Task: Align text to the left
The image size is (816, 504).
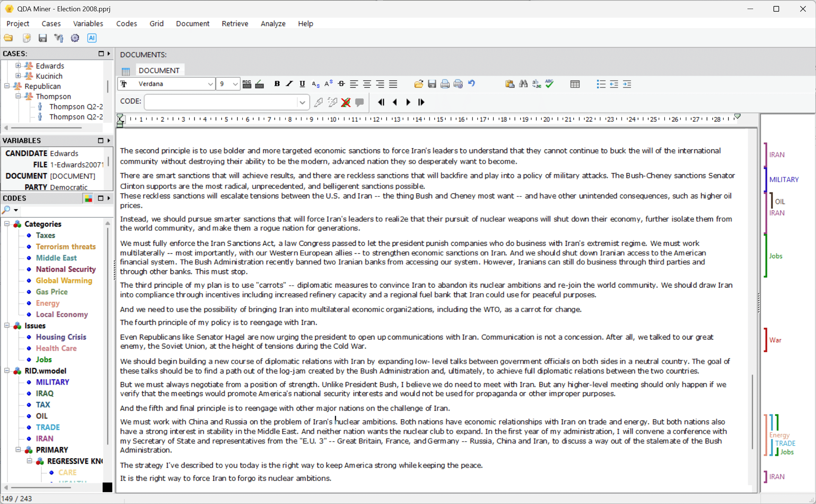Action: click(x=354, y=84)
